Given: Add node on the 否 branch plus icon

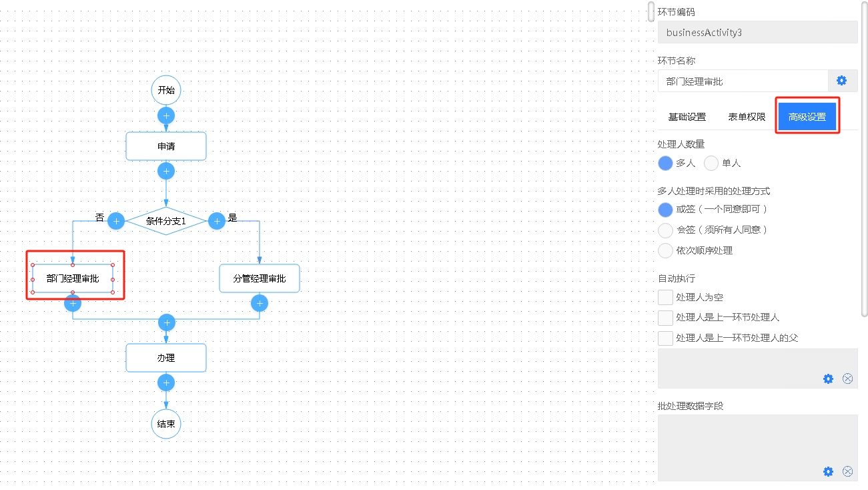Looking at the screenshot, I should 116,220.
